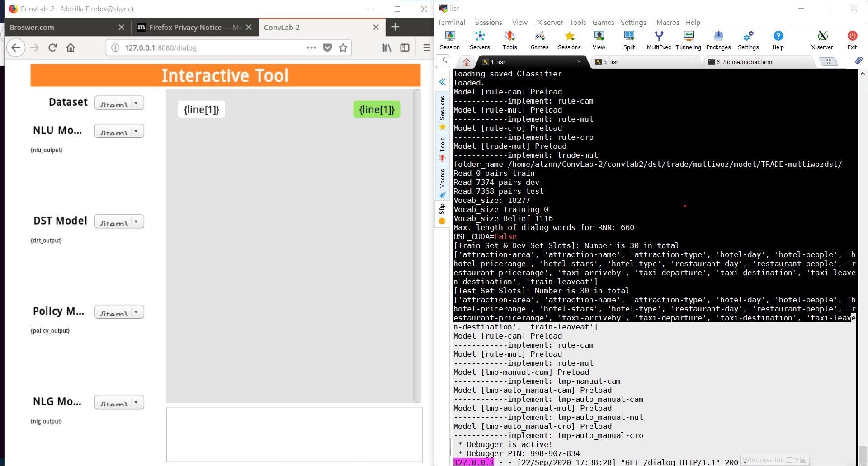Click the home tab icon in MobaXterm

(x=467, y=62)
